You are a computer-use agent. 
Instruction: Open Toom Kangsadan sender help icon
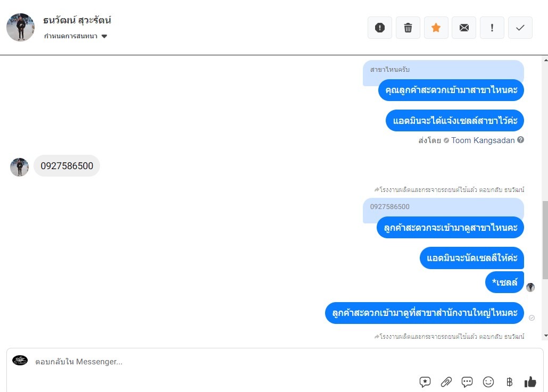coord(520,140)
